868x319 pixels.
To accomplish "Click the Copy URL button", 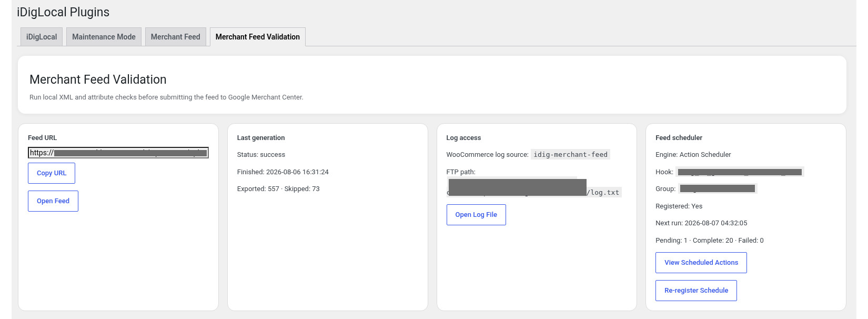I will tap(52, 173).
